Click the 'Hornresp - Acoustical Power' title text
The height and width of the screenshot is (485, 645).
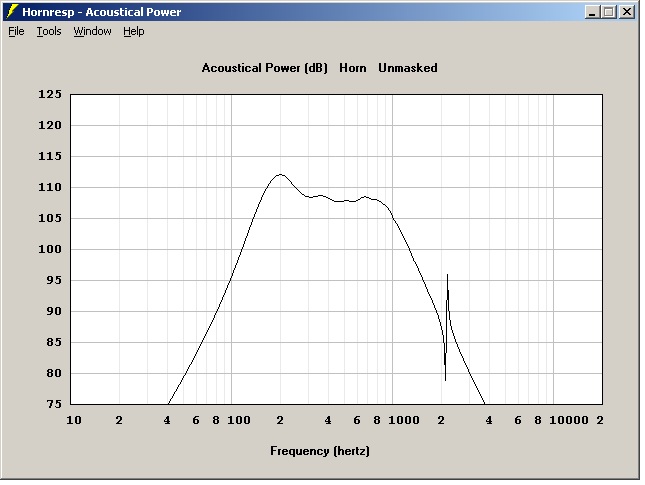point(102,12)
